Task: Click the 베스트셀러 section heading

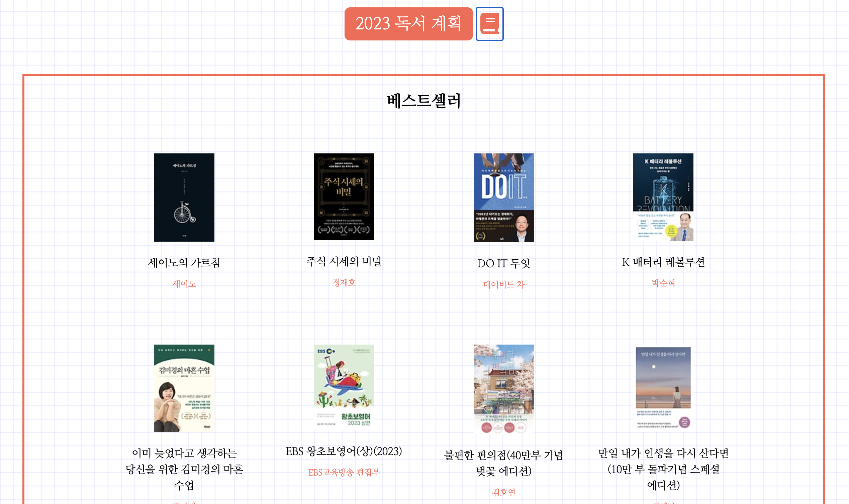Action: tap(423, 101)
